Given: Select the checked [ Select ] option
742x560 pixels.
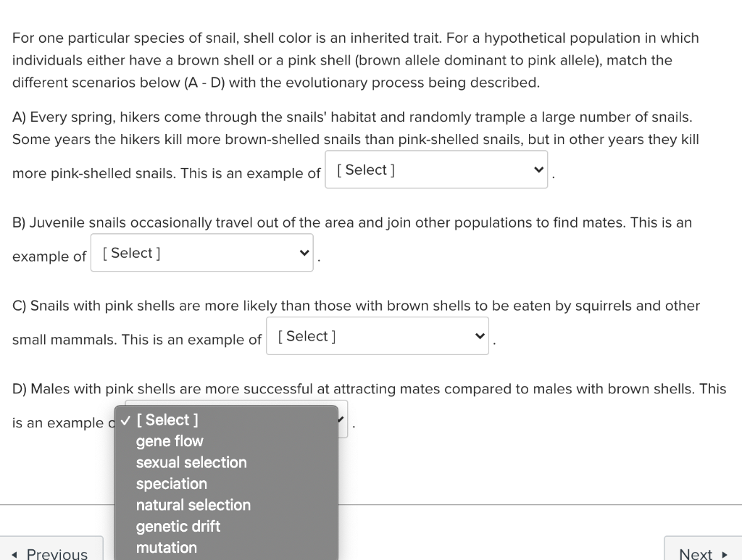Looking at the screenshot, I should click(167, 419).
